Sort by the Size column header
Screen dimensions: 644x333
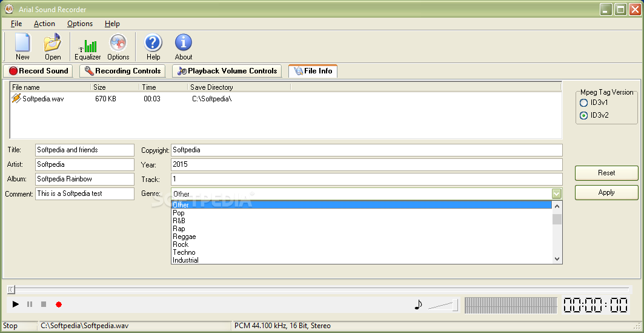(115, 87)
